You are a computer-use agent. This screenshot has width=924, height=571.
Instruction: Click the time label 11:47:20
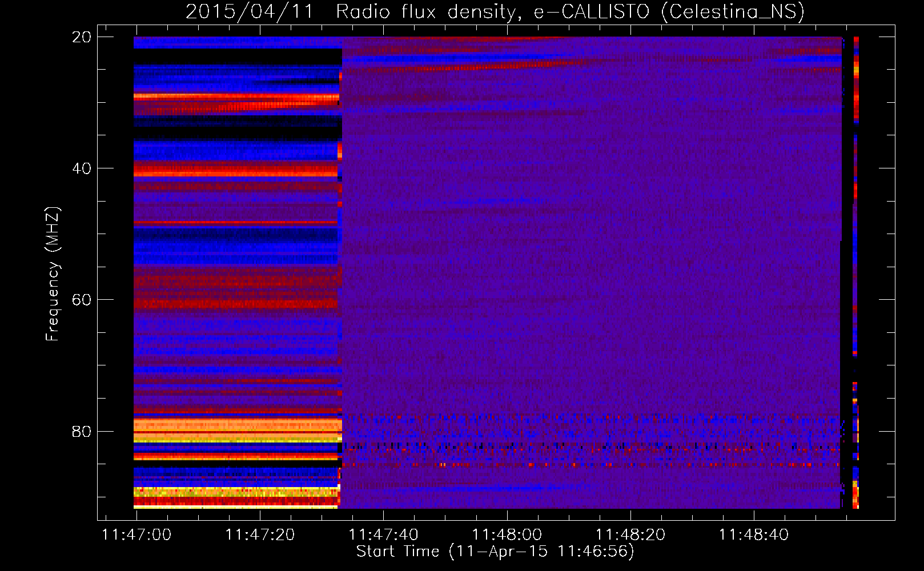click(x=260, y=535)
